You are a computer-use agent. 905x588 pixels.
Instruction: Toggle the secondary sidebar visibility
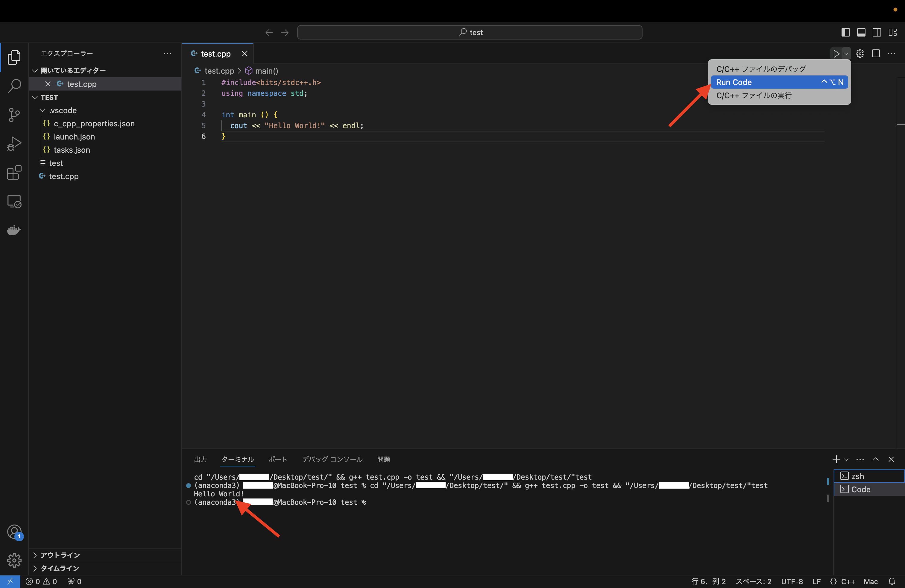tap(877, 32)
